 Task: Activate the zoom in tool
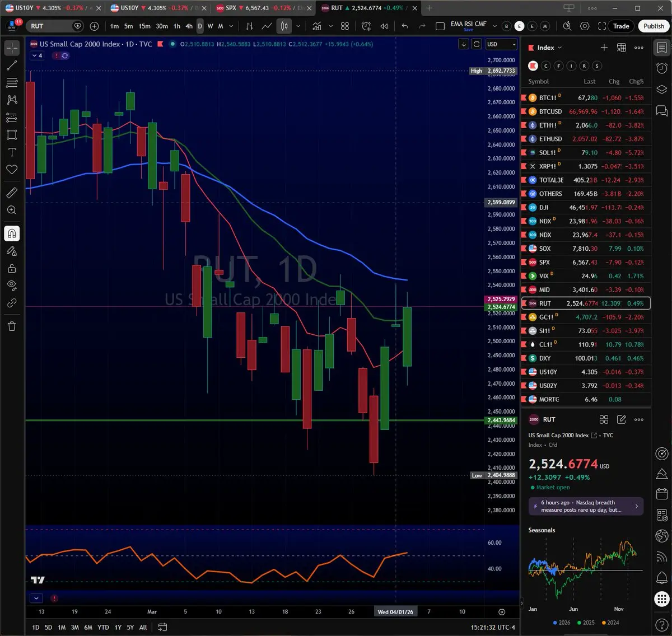(x=12, y=210)
